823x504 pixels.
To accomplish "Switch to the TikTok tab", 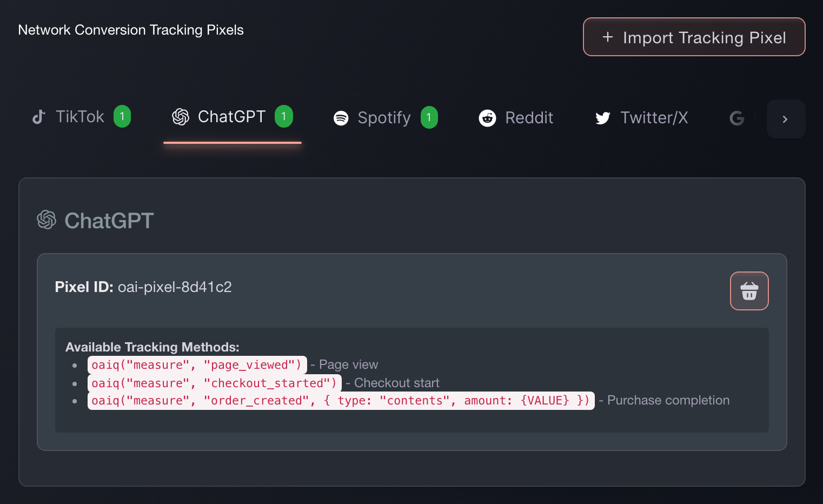I will 81,117.
